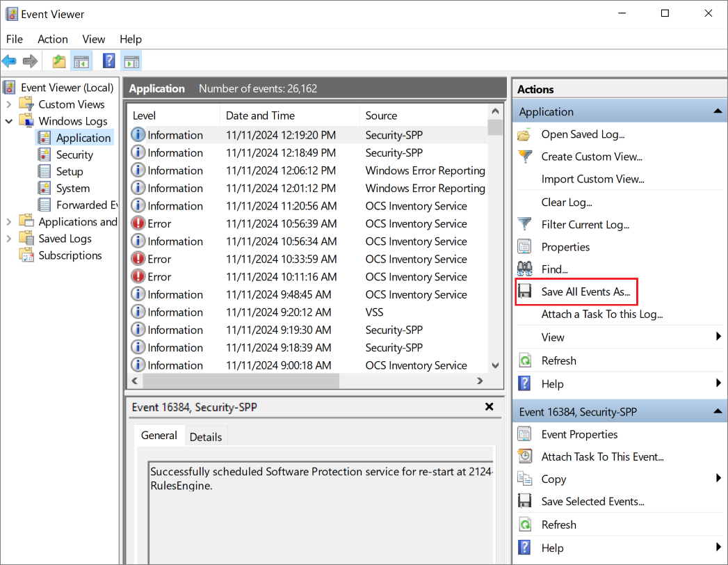728x565 pixels.
Task: Click Save All Events As... action
Action: pos(585,292)
